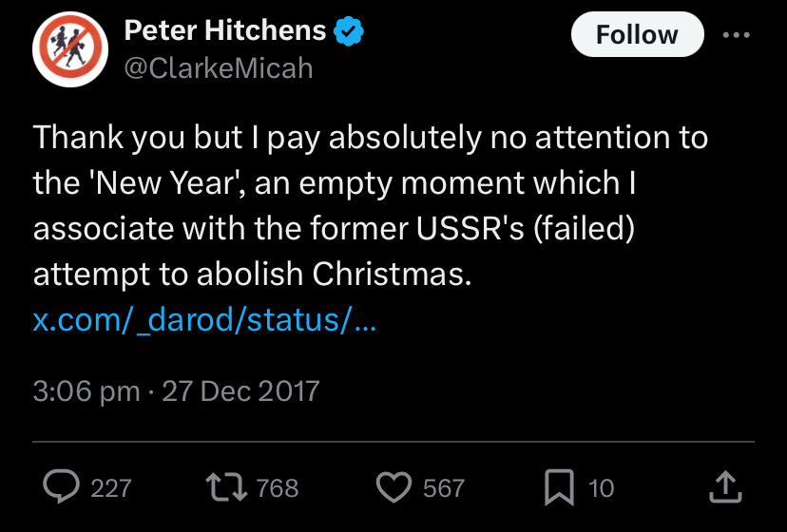Click the 27 Dec 2017 date
The width and height of the screenshot is (787, 532).
click(240, 390)
